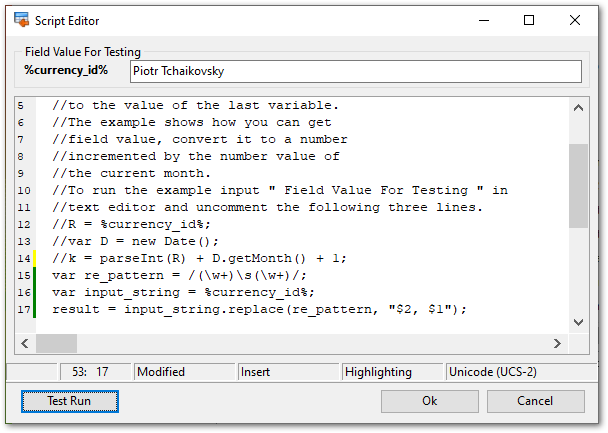This screenshot has height=433, width=608.
Task: Minimize the Script Editor window
Action: tap(484, 20)
